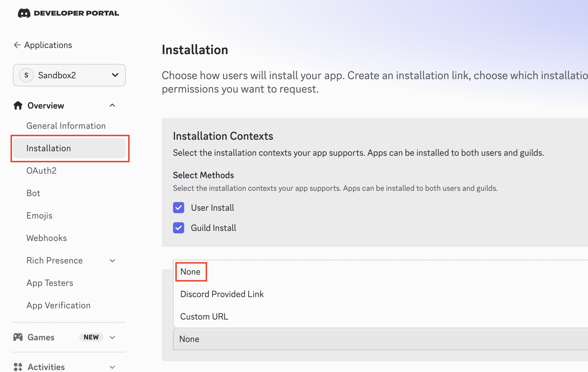Screen dimensions: 588x372
Task: Choose Custom URL from install link list
Action: 204,316
